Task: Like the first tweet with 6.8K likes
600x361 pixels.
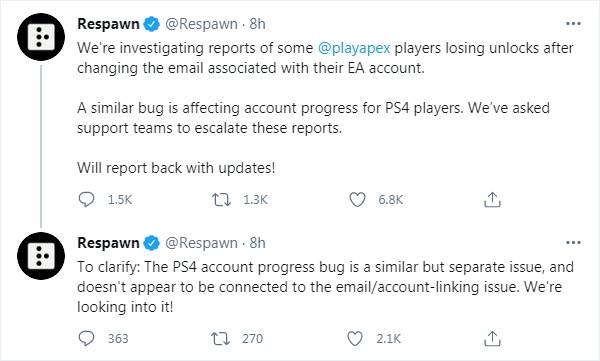Action: click(357, 199)
